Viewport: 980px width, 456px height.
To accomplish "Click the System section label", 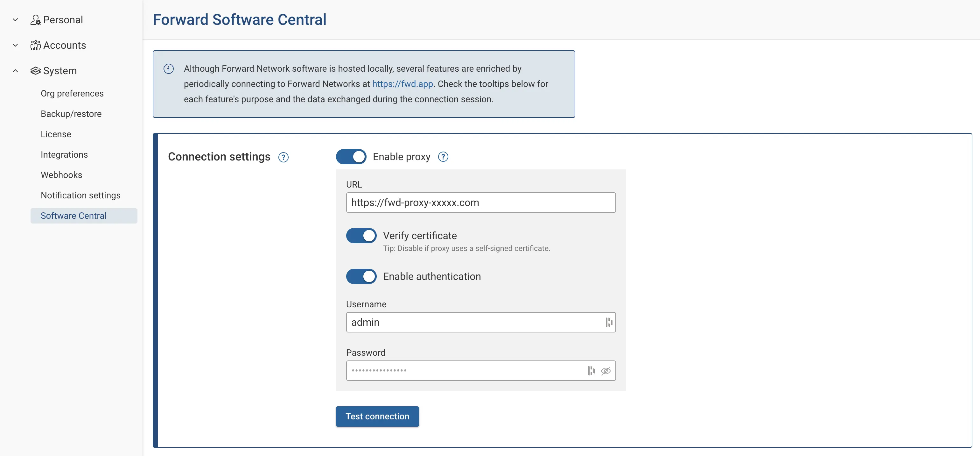I will tap(60, 71).
